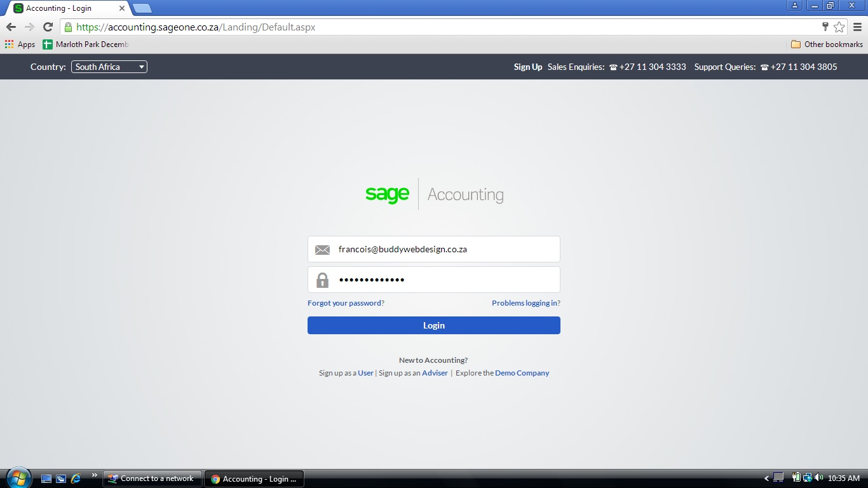Image resolution: width=868 pixels, height=488 pixels.
Task: Open the Apps grid shortcut
Action: (x=20, y=44)
